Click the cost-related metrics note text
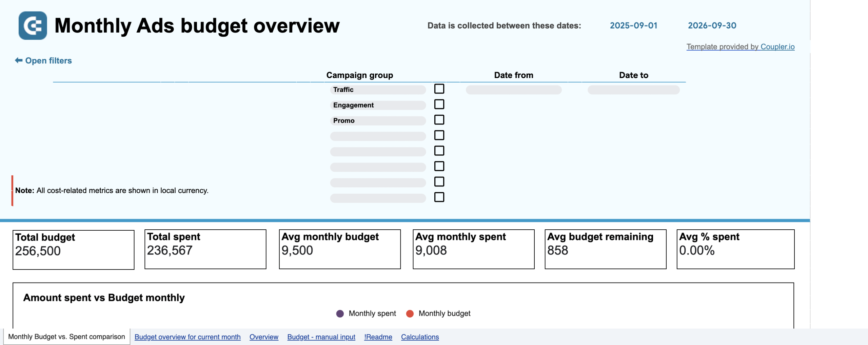Image resolution: width=868 pixels, height=345 pixels. click(x=112, y=190)
